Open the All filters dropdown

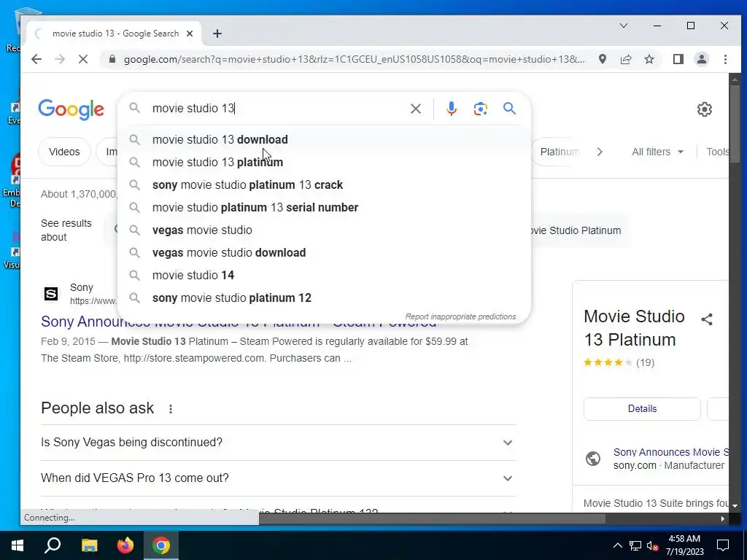657,152
